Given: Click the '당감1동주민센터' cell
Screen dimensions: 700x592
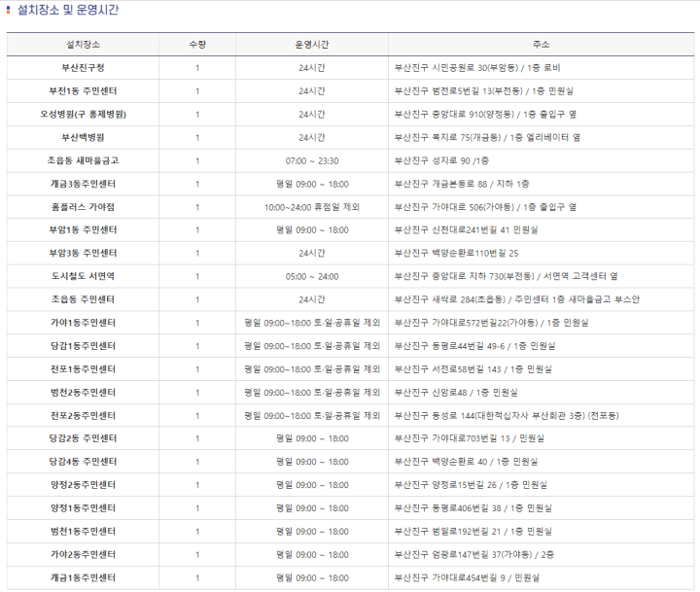Looking at the screenshot, I should [83, 346].
